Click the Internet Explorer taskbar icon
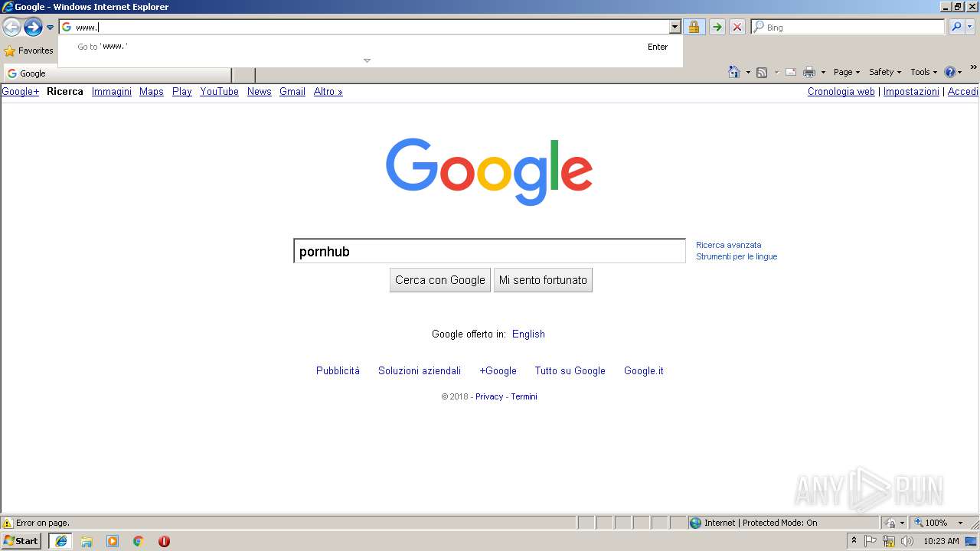Image resolution: width=980 pixels, height=551 pixels. pyautogui.click(x=61, y=541)
